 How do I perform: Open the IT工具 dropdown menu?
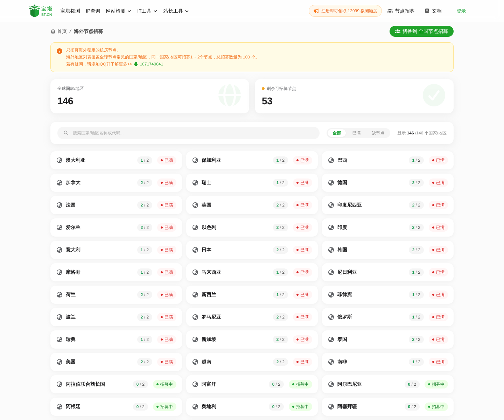(x=147, y=11)
